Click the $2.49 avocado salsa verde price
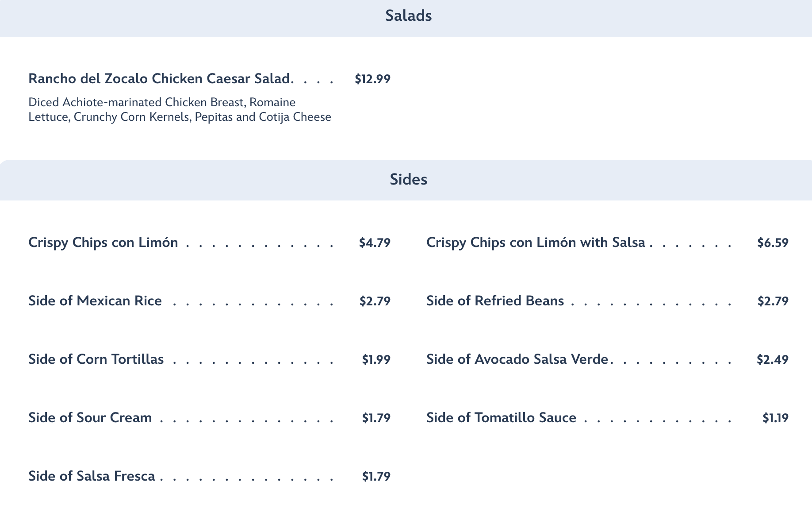The image size is (812, 524). pyautogui.click(x=772, y=360)
